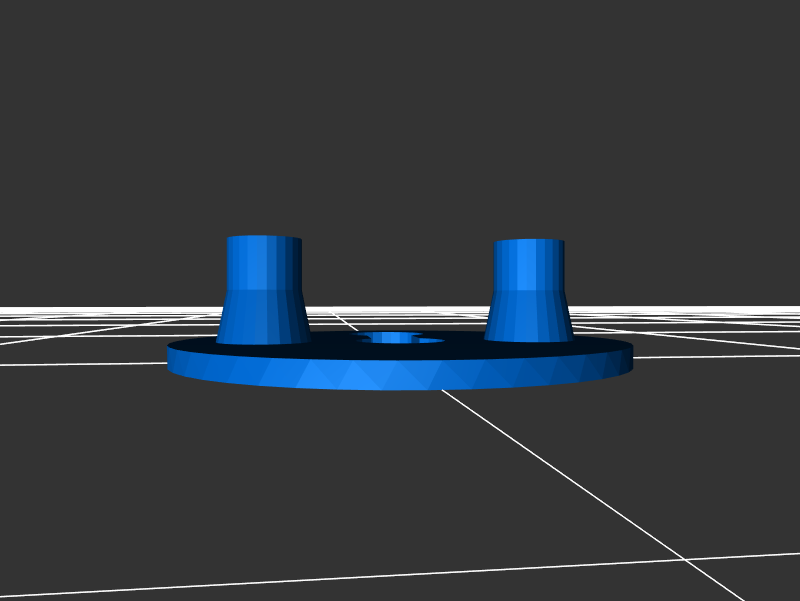Image resolution: width=800 pixels, height=601 pixels.
Task: Click the left blue post's upper cylinder
Action: [264, 262]
